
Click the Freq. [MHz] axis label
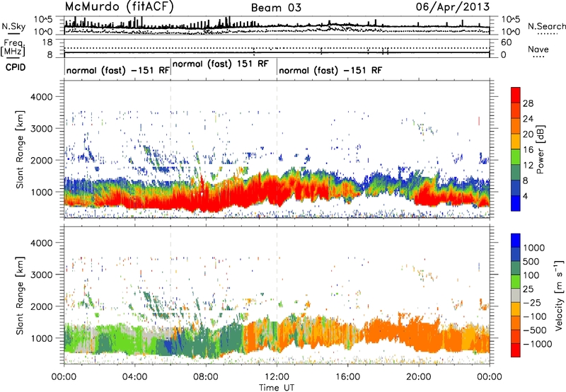tap(13, 47)
